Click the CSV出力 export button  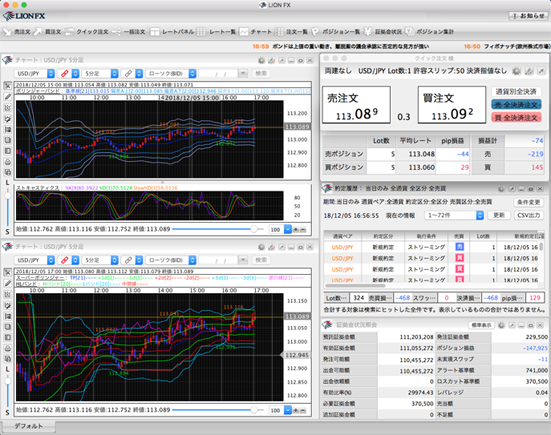click(529, 215)
